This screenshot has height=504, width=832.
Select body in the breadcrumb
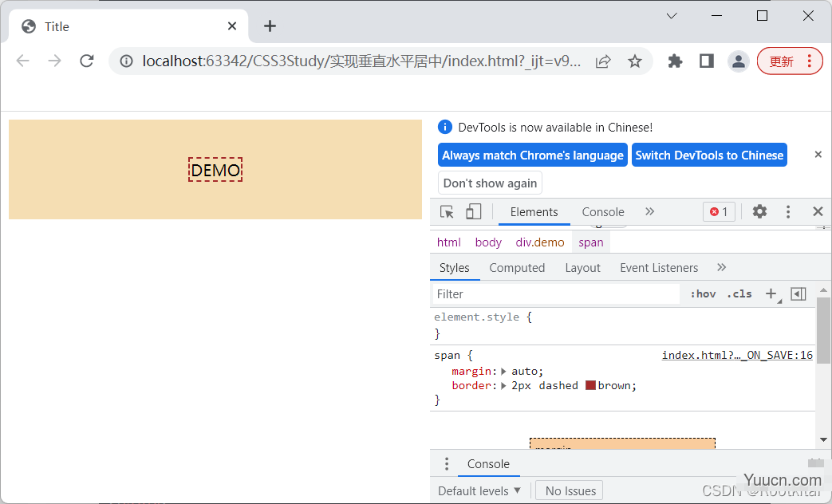coord(488,242)
